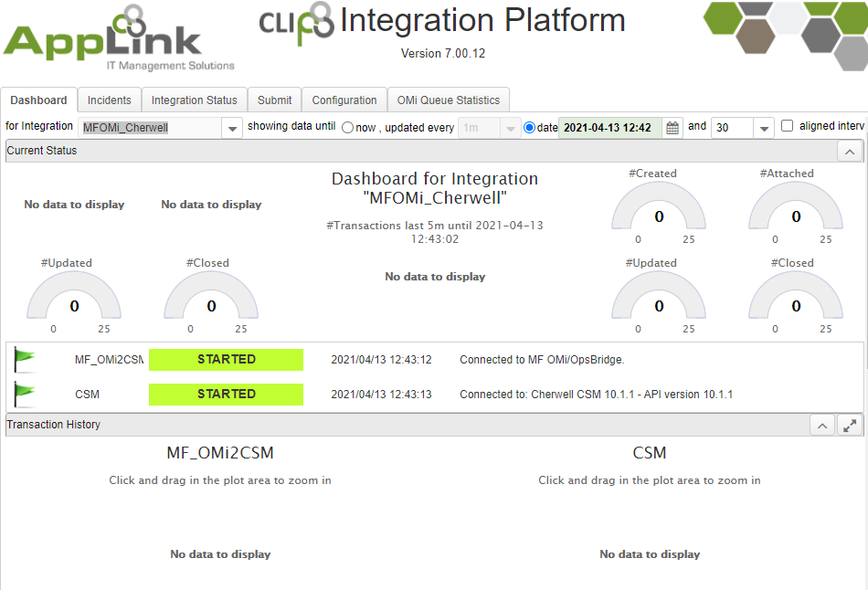The width and height of the screenshot is (868, 590).
Task: Click timestamp 2021/04/13 12:43:12
Action: [381, 360]
